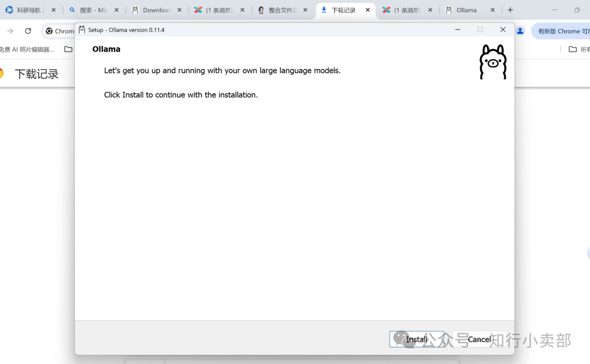
Task: Click the Ollama llama logo in the dialog
Action: (493, 62)
